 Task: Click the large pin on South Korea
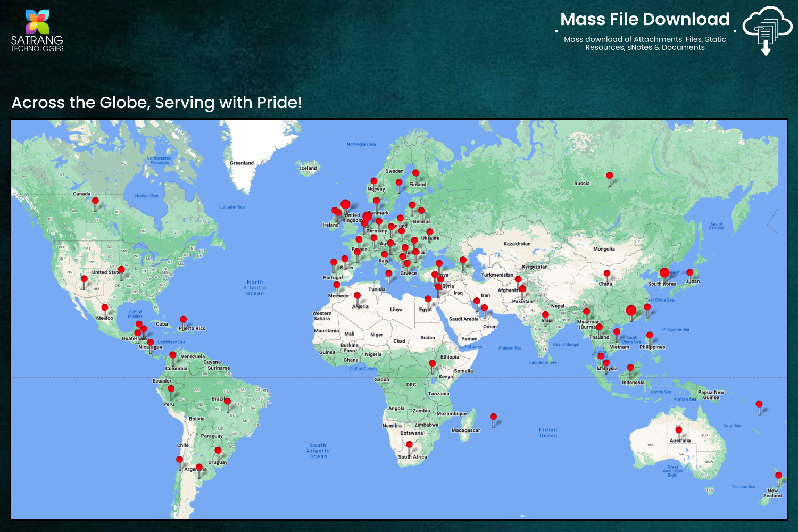[664, 273]
